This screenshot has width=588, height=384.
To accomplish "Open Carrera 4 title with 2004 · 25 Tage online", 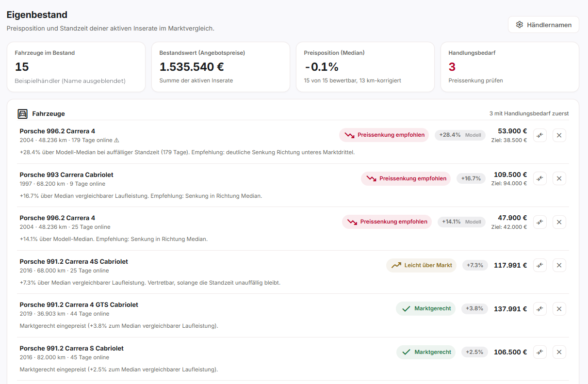I will pyautogui.click(x=57, y=218).
